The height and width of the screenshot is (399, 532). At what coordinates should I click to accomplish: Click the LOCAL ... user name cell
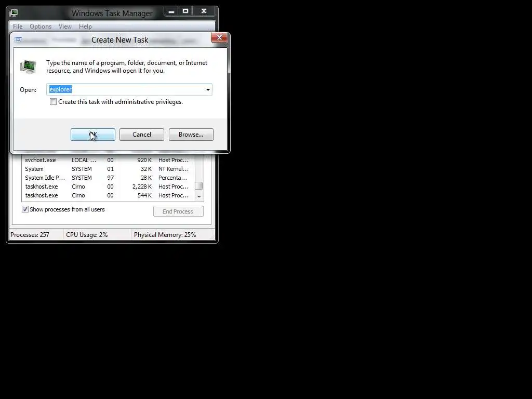(x=84, y=160)
